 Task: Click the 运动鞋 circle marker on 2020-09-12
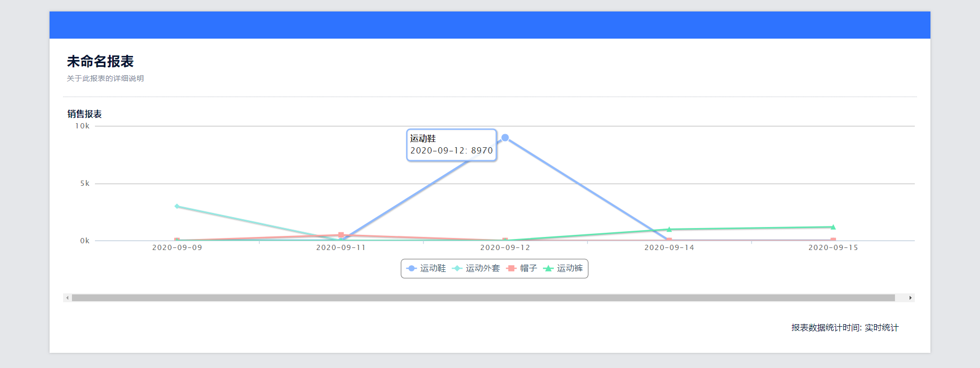(x=505, y=138)
